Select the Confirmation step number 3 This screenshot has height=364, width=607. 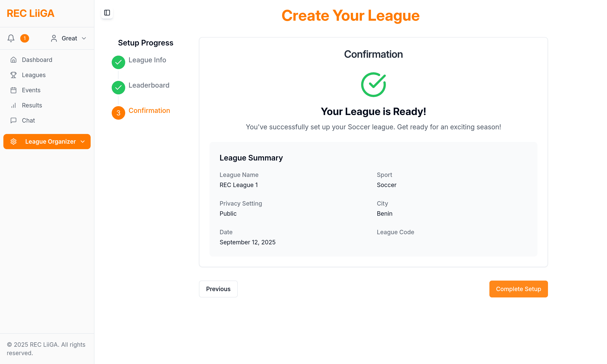coord(118,113)
